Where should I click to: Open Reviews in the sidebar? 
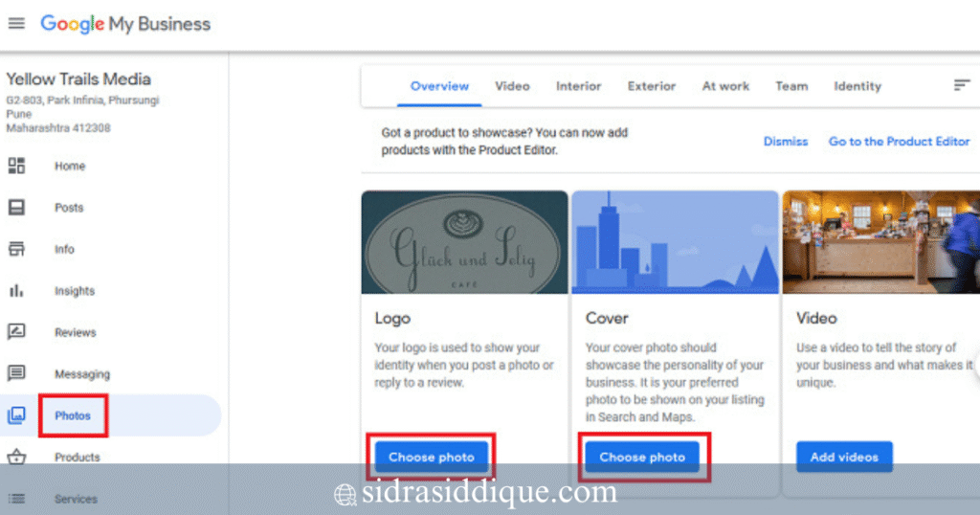pos(75,332)
